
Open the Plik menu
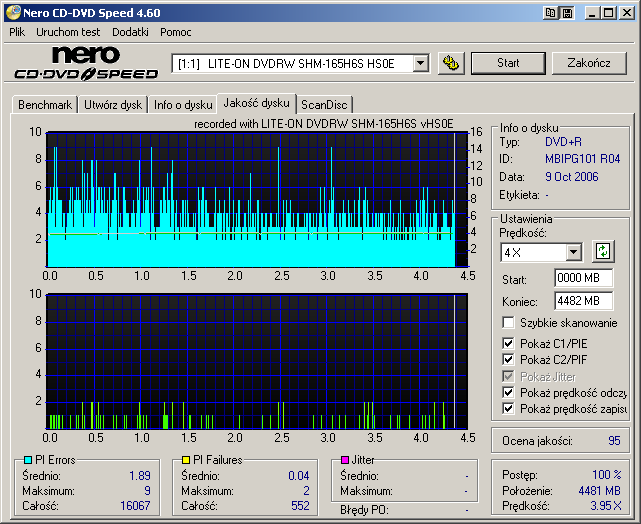pos(17,32)
